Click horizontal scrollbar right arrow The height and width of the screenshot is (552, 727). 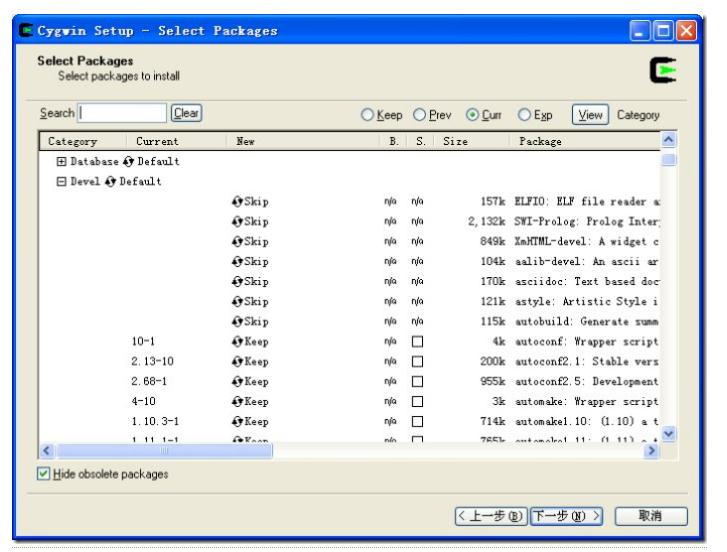click(651, 450)
